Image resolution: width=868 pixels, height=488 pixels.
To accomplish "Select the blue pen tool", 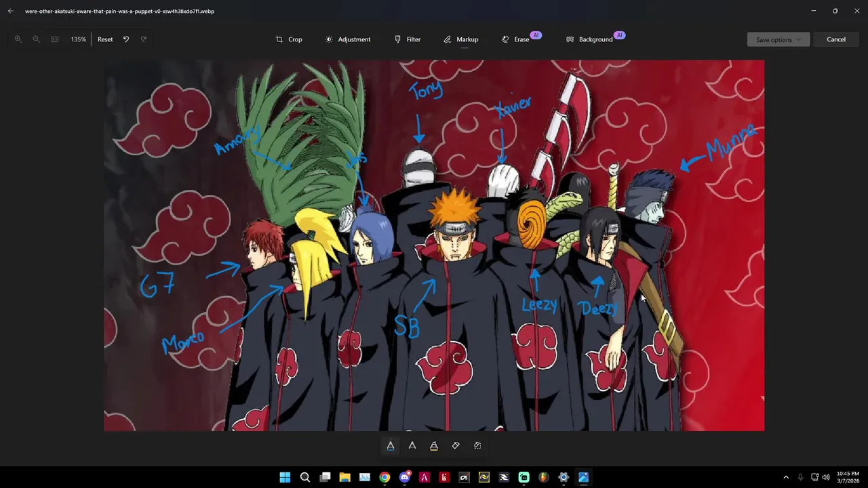I will coord(391,445).
